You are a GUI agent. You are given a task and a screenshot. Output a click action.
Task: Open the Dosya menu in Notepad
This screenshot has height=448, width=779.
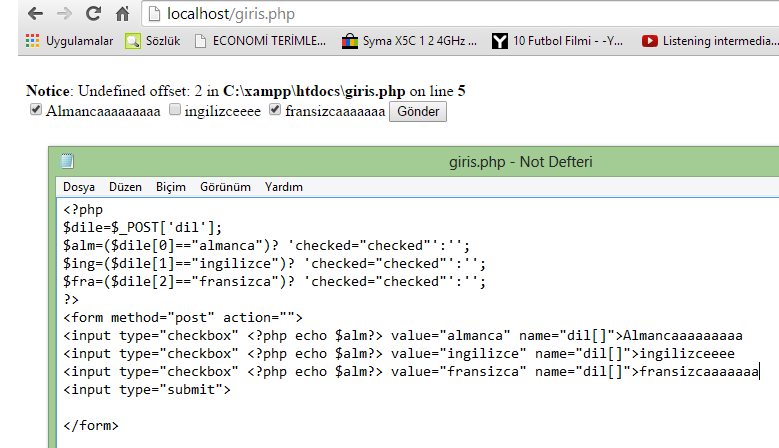(79, 187)
